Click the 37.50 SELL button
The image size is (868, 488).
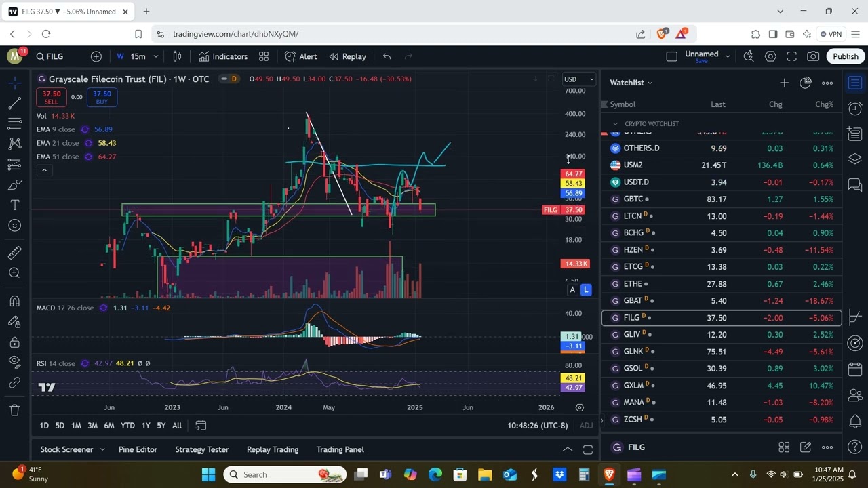(51, 98)
